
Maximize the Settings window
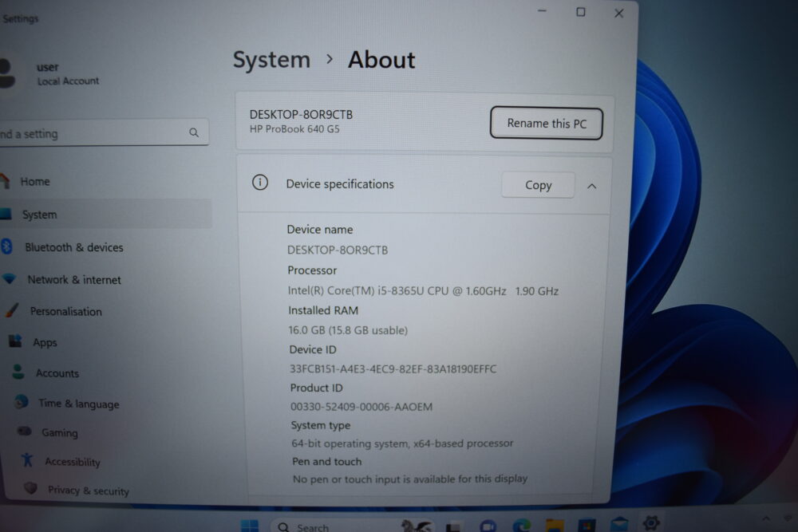581,12
